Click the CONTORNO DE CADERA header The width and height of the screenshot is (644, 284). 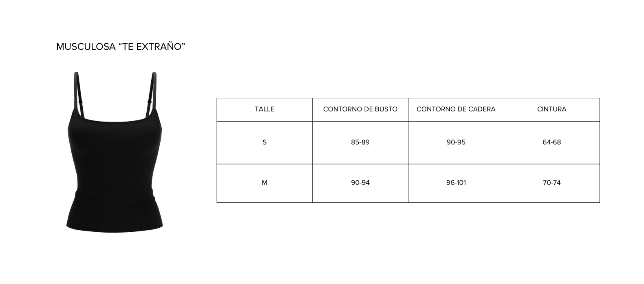tap(456, 109)
